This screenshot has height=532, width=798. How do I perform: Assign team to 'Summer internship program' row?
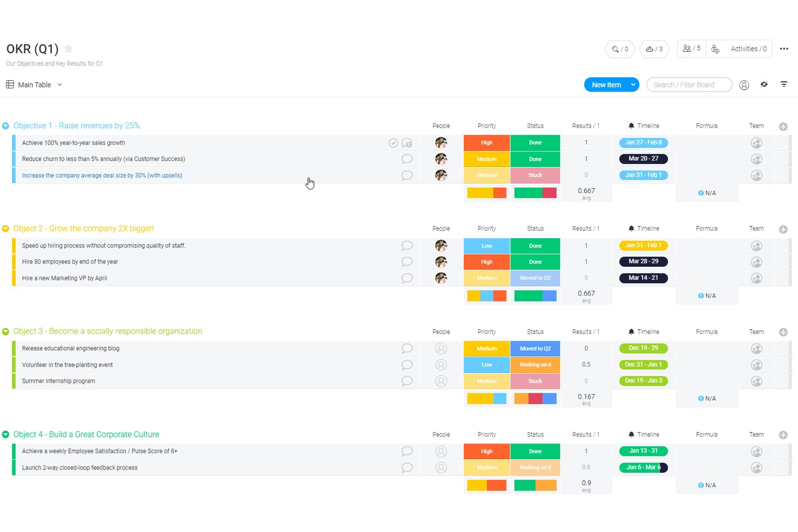tap(756, 381)
